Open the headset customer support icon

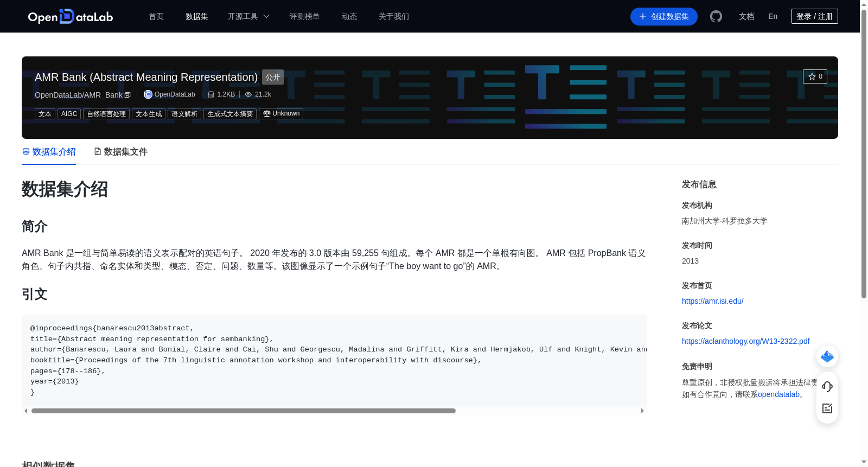click(827, 387)
